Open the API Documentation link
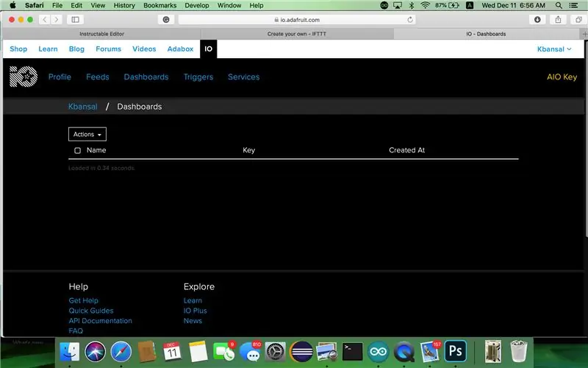Viewport: 588px width, 368px height. (100, 321)
